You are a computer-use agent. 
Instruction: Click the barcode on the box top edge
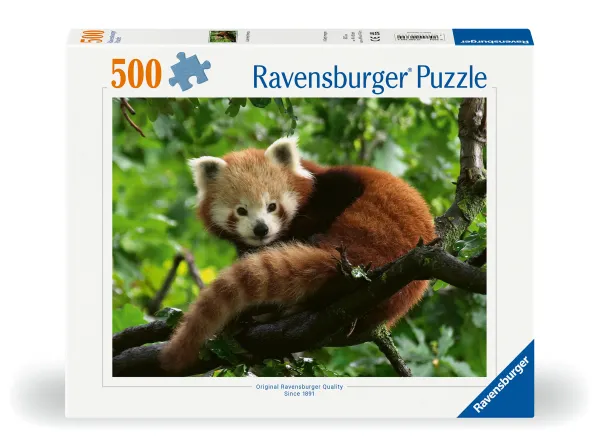420,36
